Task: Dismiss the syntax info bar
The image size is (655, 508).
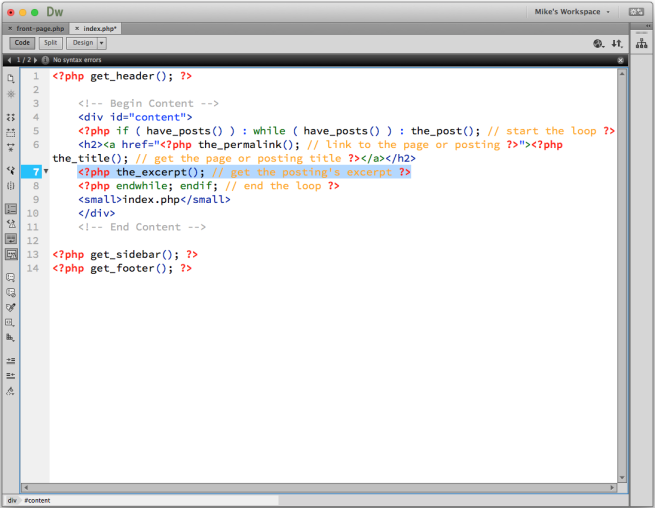Action: point(620,60)
